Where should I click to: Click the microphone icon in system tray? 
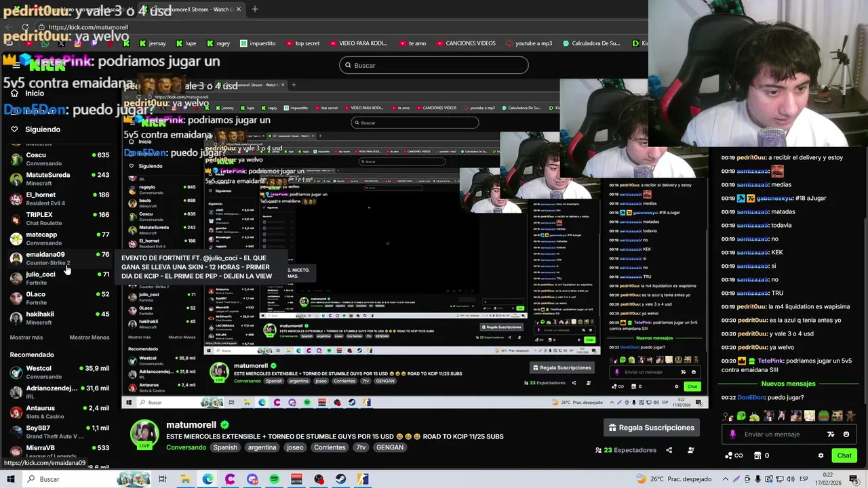pos(757,479)
